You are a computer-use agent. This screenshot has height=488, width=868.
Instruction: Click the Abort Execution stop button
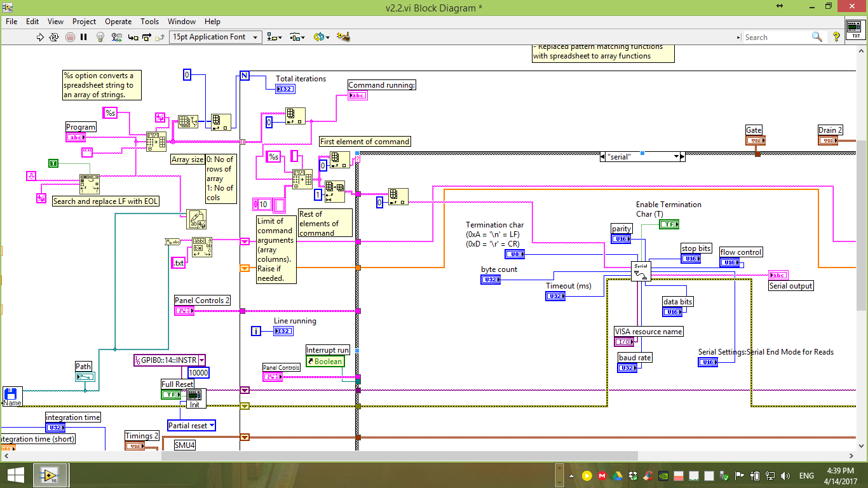tap(70, 37)
